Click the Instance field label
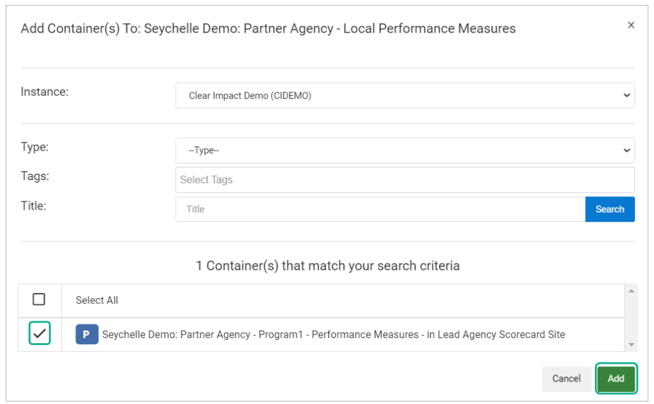This screenshot has height=404, width=654. click(x=44, y=92)
